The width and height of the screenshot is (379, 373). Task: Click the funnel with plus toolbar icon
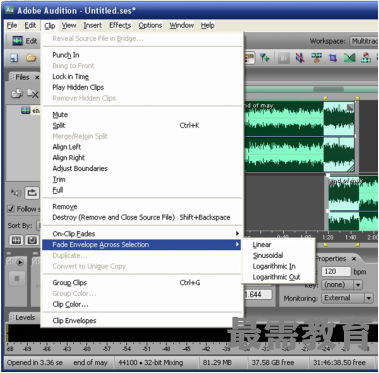point(265,58)
